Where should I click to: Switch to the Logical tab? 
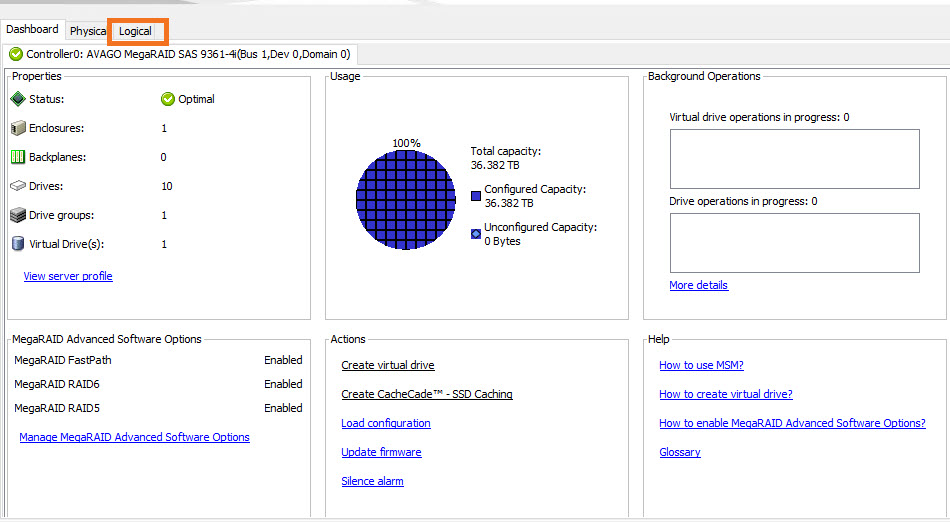(x=135, y=31)
